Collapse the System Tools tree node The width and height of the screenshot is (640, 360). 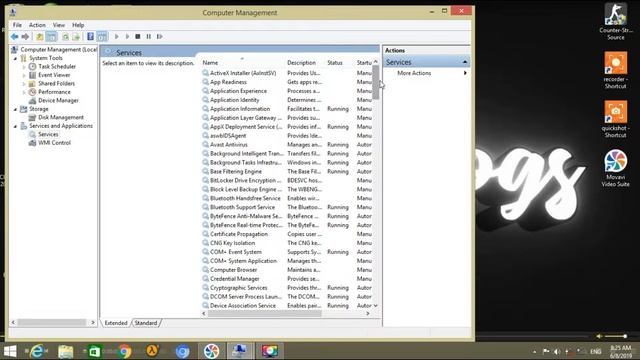click(16, 58)
